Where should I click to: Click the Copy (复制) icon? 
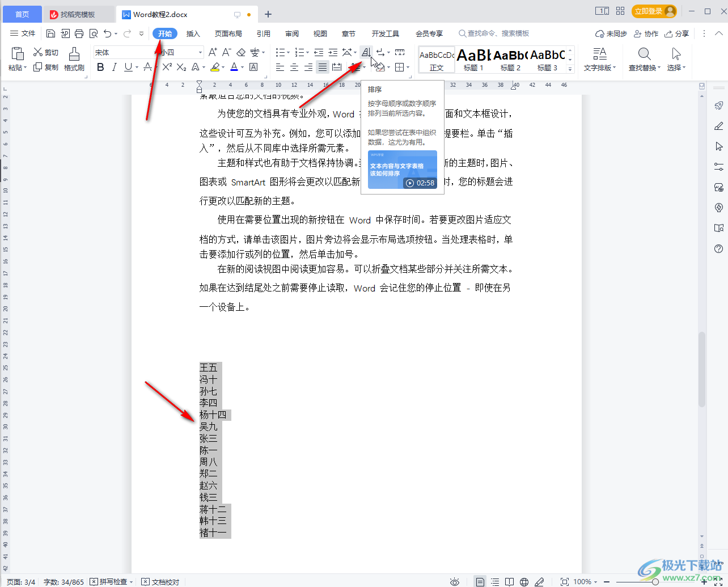(38, 67)
